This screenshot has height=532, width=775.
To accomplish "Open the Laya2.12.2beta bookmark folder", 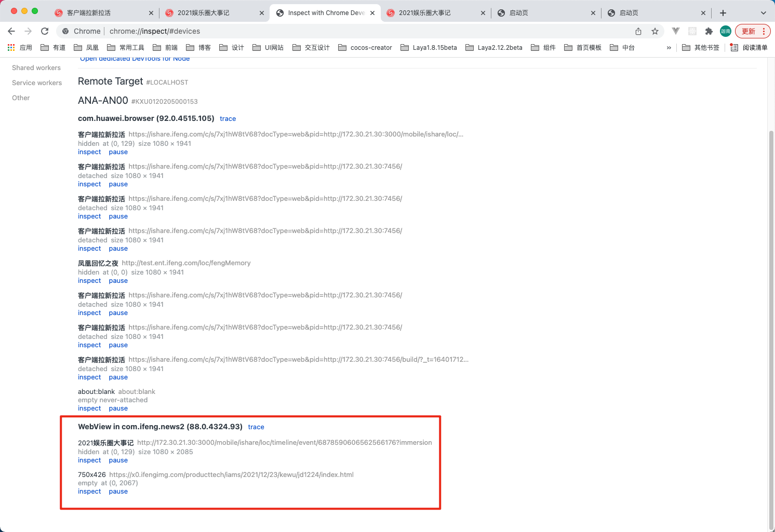I will (494, 47).
